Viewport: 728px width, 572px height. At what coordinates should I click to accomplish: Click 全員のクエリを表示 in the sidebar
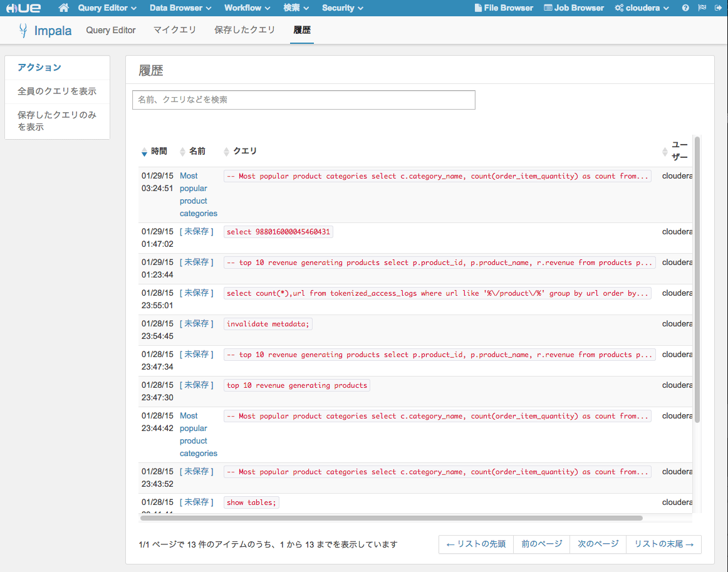(57, 91)
